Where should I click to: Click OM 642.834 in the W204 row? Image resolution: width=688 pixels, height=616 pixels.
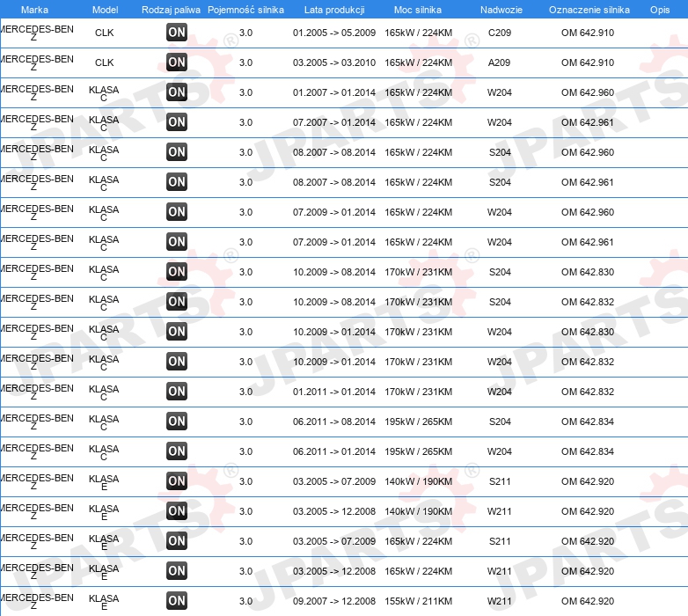[588, 451]
